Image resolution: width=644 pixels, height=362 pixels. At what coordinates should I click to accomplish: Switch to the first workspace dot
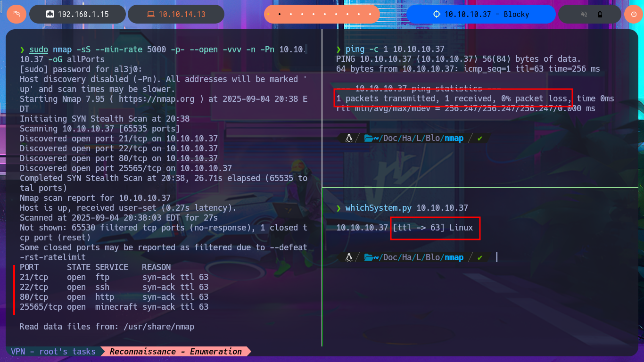[269, 14]
